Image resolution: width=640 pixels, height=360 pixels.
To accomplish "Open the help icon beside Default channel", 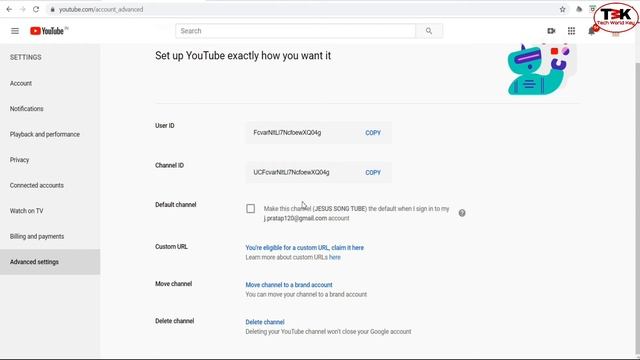I will tap(462, 213).
